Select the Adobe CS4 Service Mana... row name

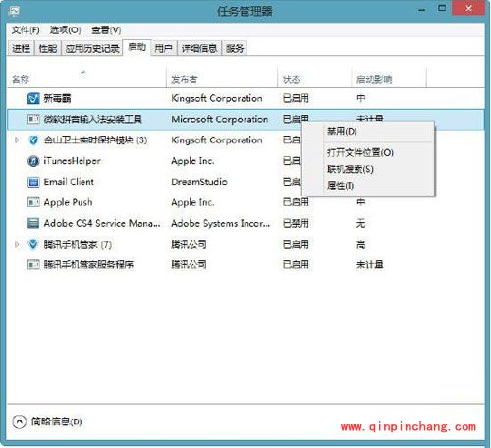pos(102,223)
